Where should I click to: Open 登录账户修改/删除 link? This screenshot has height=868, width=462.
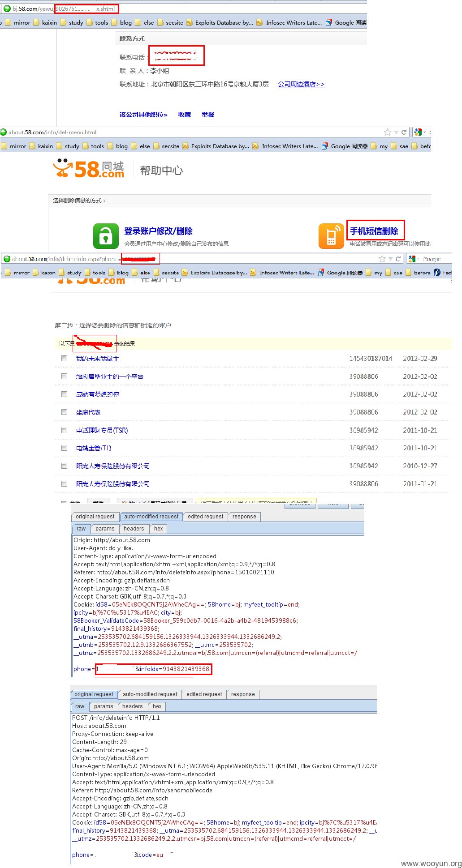coord(159,231)
